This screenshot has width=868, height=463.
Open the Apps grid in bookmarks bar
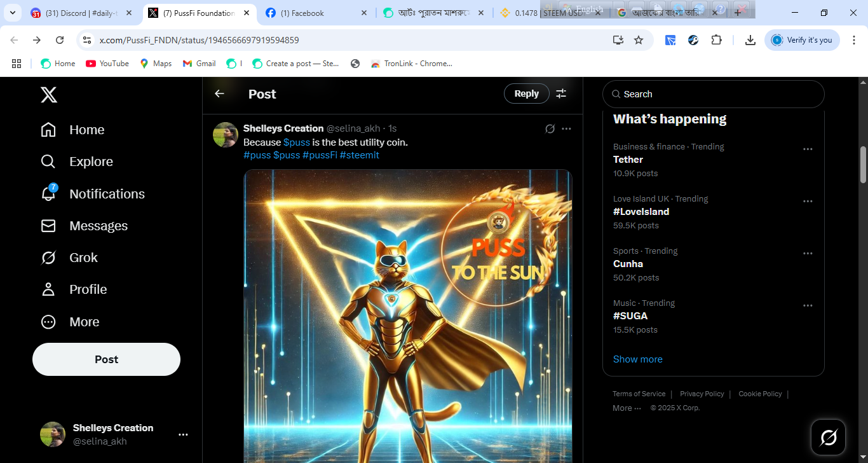click(x=17, y=64)
